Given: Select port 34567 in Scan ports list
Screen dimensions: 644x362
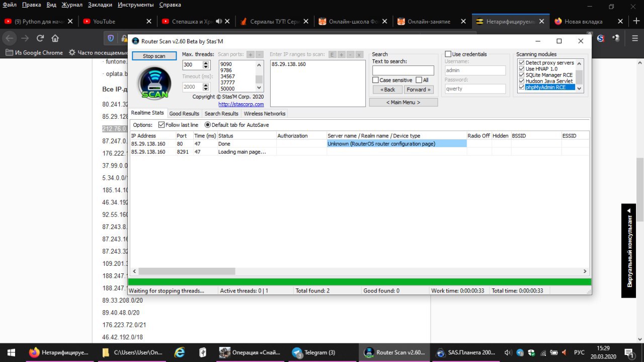Looking at the screenshot, I should pyautogui.click(x=228, y=77).
